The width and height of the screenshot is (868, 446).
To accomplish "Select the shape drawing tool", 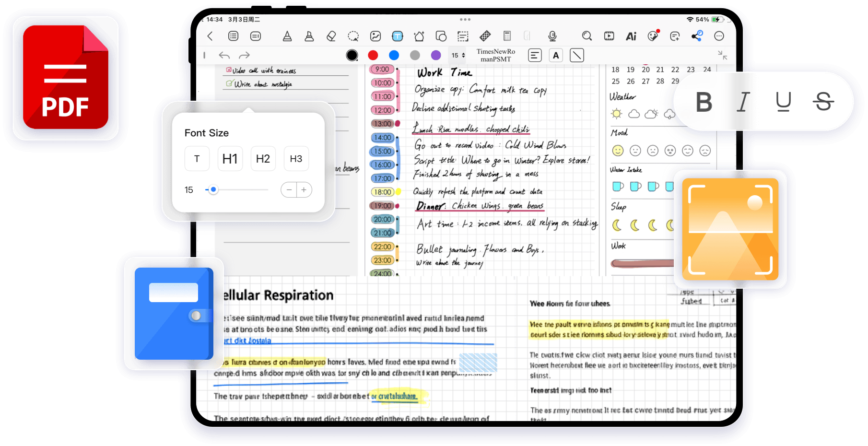I will (x=441, y=36).
